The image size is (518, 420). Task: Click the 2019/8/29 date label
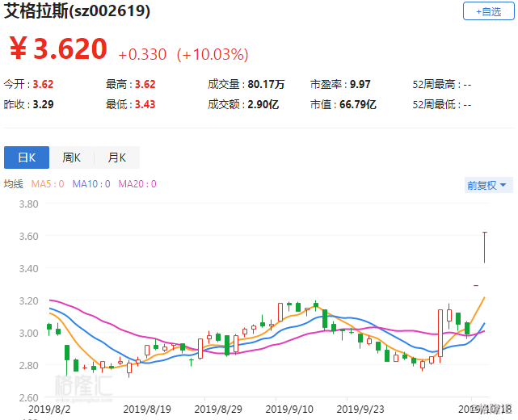218,409
